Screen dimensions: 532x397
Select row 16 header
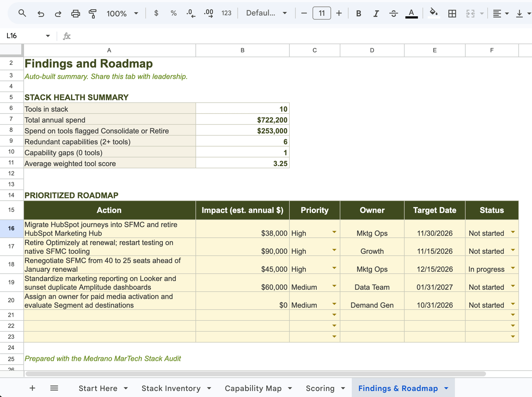click(x=11, y=228)
